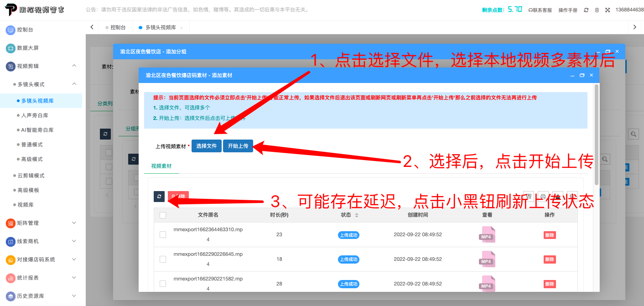644x306 pixels.
Task: Open 视频库 in sidebar
Action: (26, 205)
